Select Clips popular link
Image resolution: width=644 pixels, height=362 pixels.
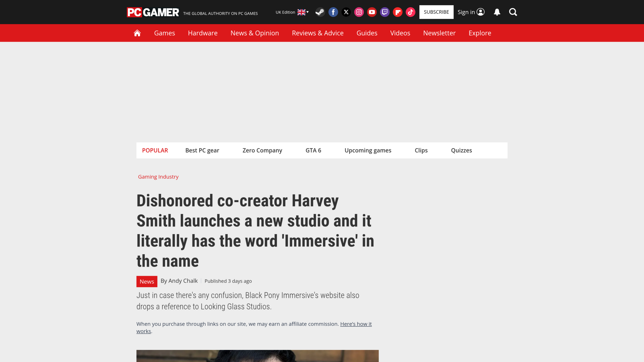pos(421,150)
